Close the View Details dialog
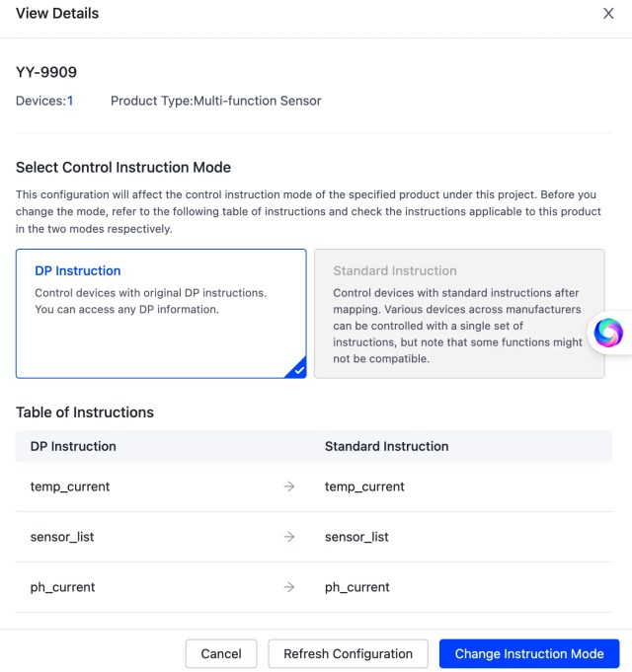The height and width of the screenshot is (672, 632). point(607,14)
